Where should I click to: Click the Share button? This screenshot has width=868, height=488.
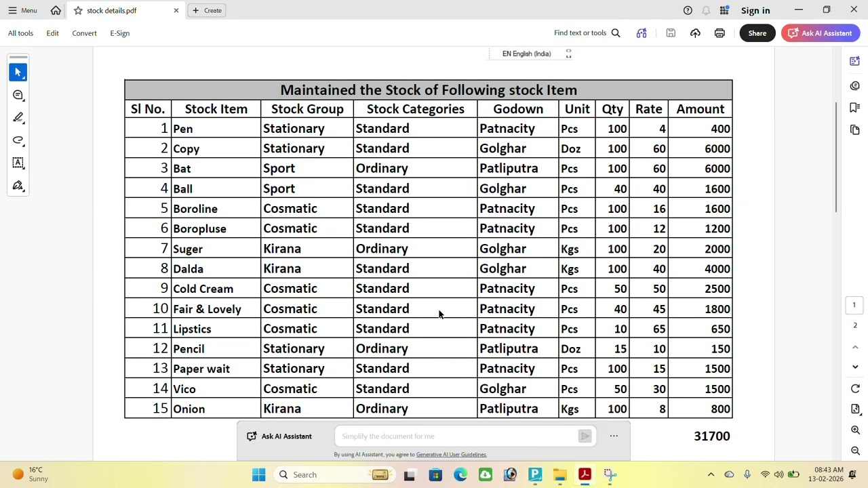(757, 33)
